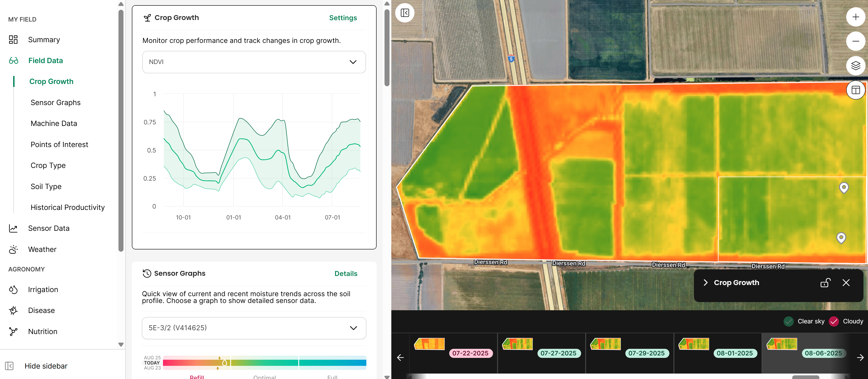Screen dimensions: 868x379
Task: Open the Sensor Graphs menu item
Action: (x=56, y=102)
